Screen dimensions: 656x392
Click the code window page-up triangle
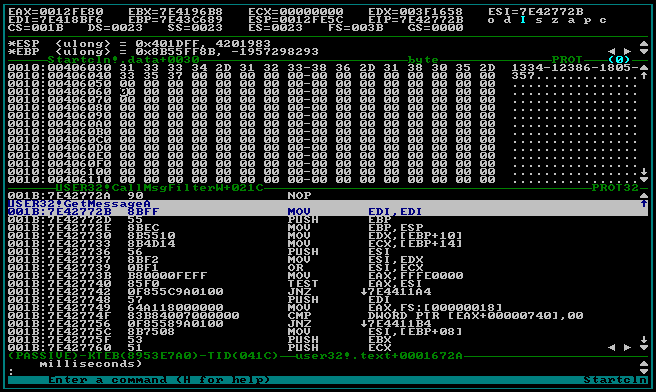tap(644, 196)
